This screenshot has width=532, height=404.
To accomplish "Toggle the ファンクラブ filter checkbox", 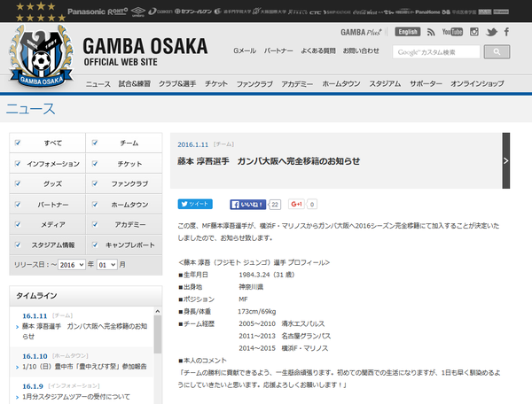I will [95, 183].
